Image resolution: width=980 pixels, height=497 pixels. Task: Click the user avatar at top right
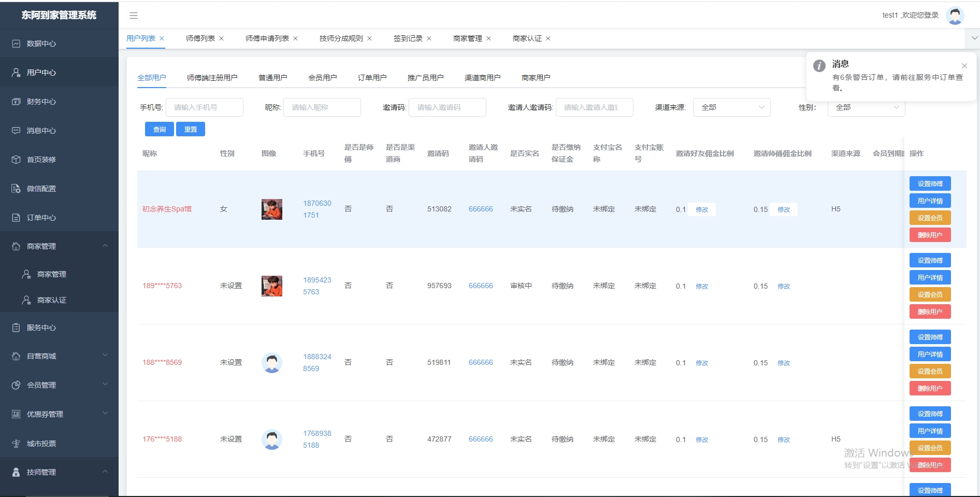[955, 16]
